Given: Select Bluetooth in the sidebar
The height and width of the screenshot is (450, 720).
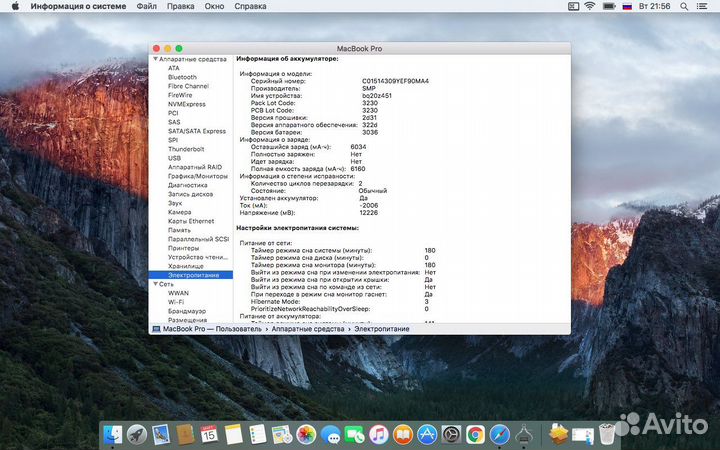Looking at the screenshot, I should [182, 77].
